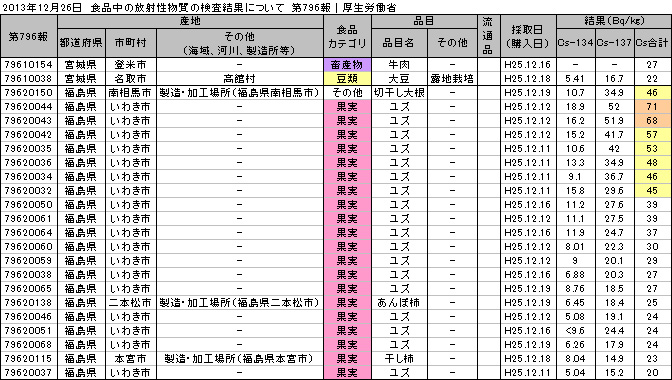Image resolution: width=672 pixels, height=380 pixels.
Task: Click the Cs合計 value 20 in last row
Action: (x=652, y=373)
